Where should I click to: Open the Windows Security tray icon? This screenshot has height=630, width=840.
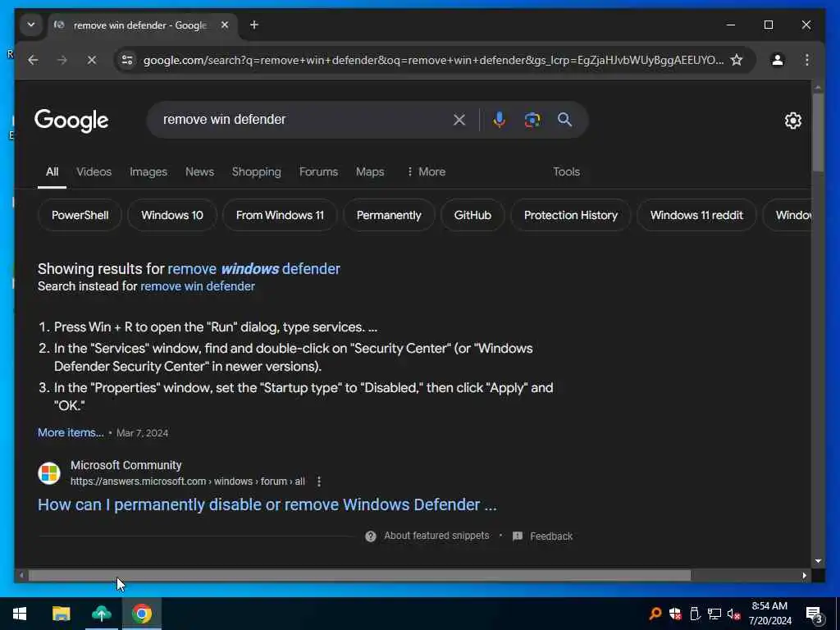(x=675, y=614)
